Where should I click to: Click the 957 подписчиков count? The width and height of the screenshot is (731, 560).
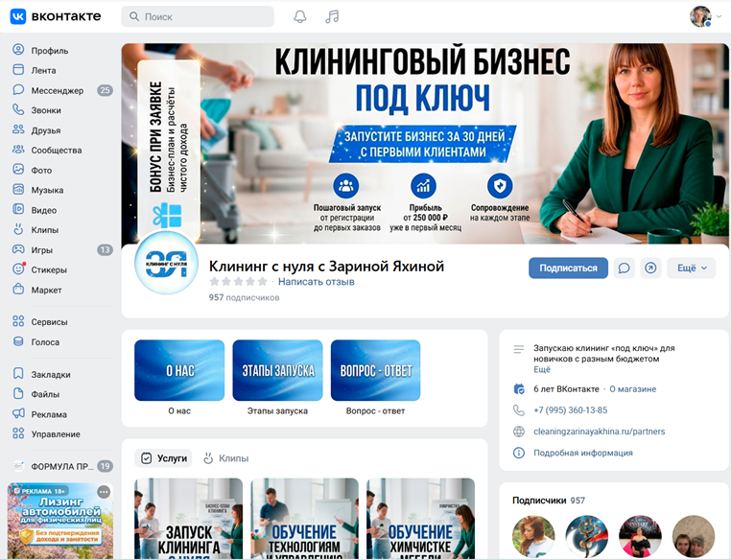point(244,297)
